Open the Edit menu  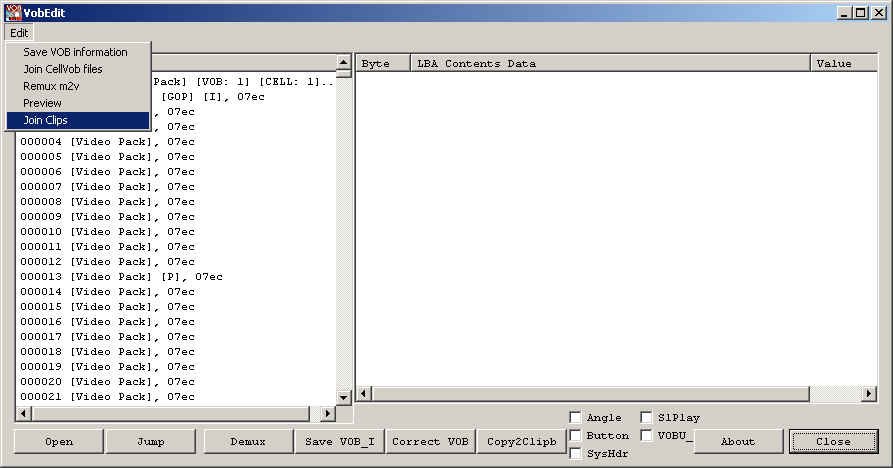coord(19,32)
